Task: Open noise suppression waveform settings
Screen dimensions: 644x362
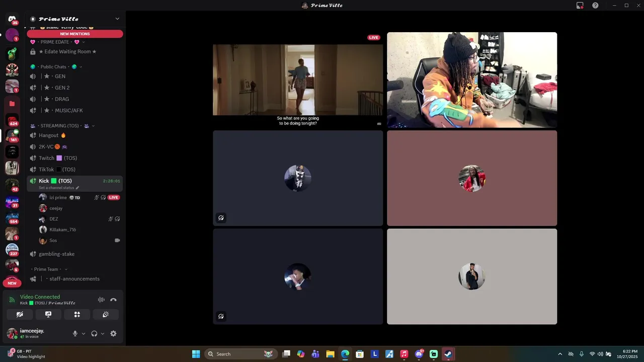Action: [101, 300]
